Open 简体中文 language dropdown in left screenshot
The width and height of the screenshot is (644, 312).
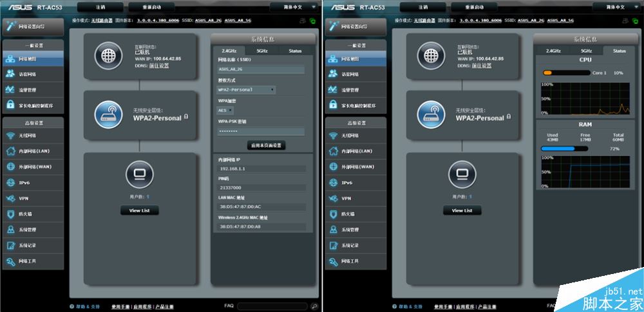(x=296, y=7)
